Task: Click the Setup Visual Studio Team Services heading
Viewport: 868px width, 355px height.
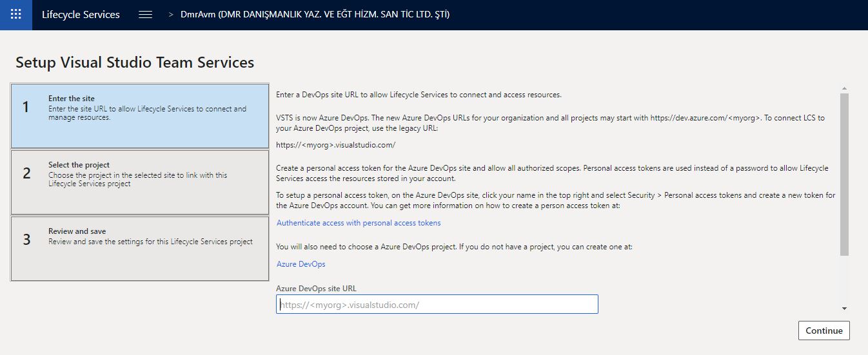Action: 135,62
